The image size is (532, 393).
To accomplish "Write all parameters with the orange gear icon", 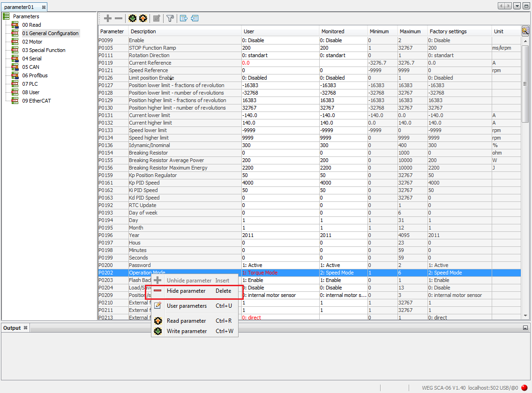I will (x=143, y=18).
